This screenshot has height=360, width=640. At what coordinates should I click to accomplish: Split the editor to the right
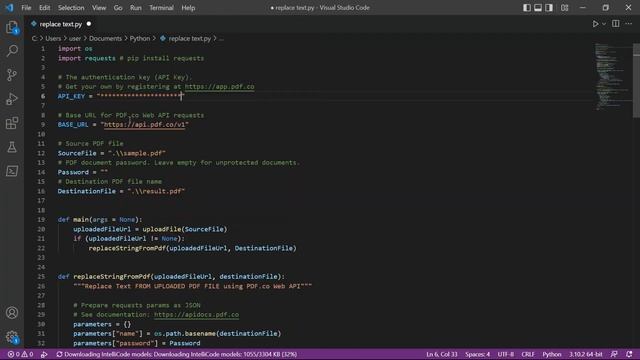point(616,24)
